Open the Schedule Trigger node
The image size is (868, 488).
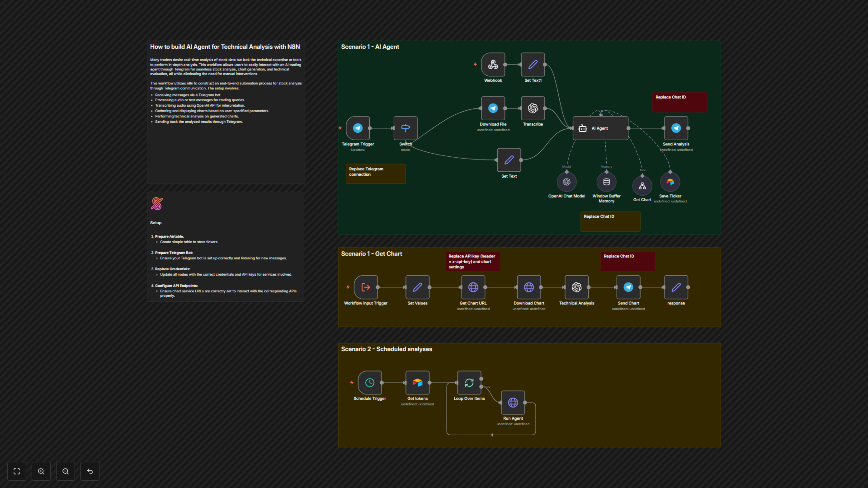tap(370, 382)
